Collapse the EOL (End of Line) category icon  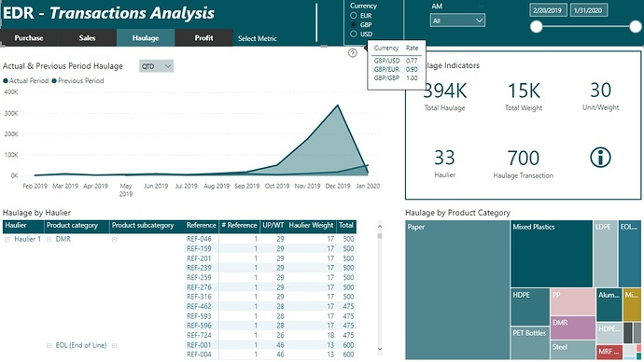(x=49, y=345)
